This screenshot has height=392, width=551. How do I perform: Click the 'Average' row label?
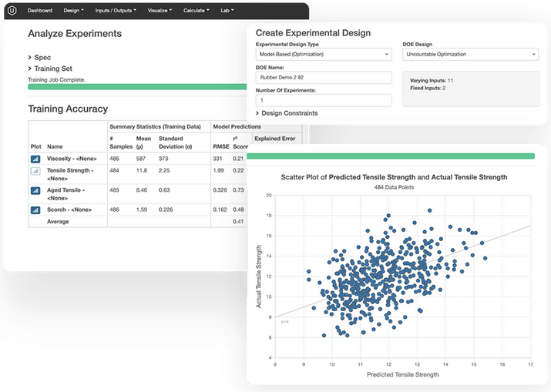58,221
